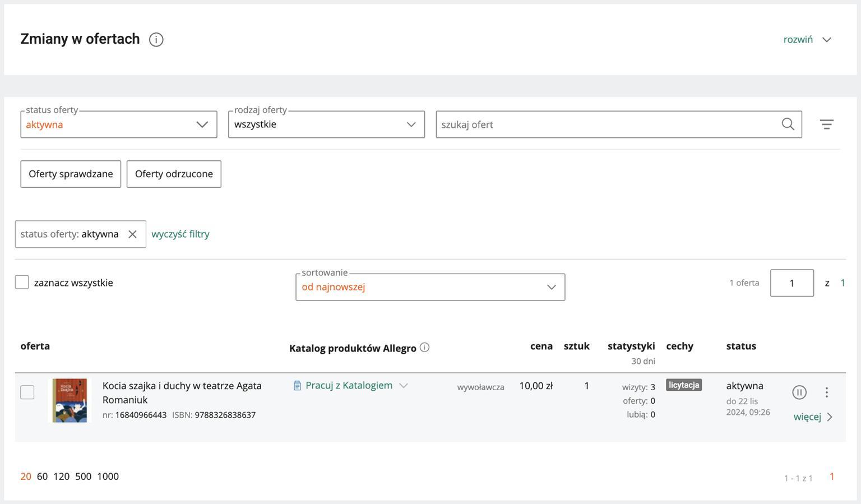Check the zaznacz wszystkie checkbox
Image resolution: width=861 pixels, height=504 pixels.
click(x=22, y=283)
